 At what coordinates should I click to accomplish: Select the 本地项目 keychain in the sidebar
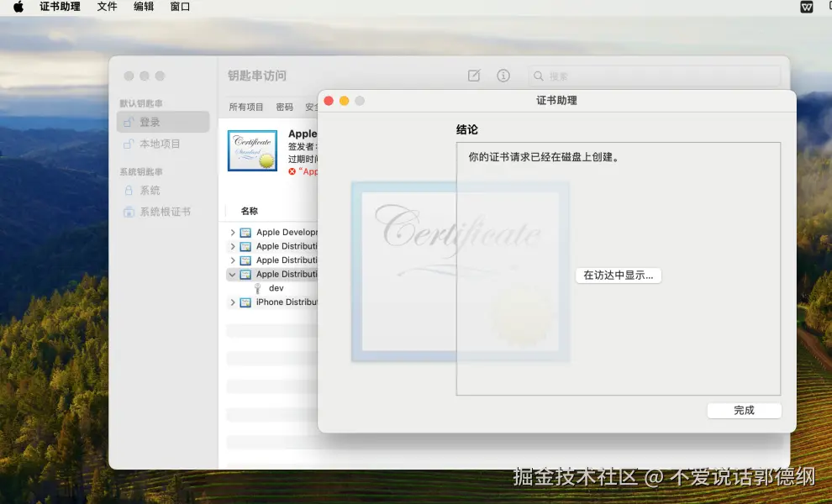(163, 144)
